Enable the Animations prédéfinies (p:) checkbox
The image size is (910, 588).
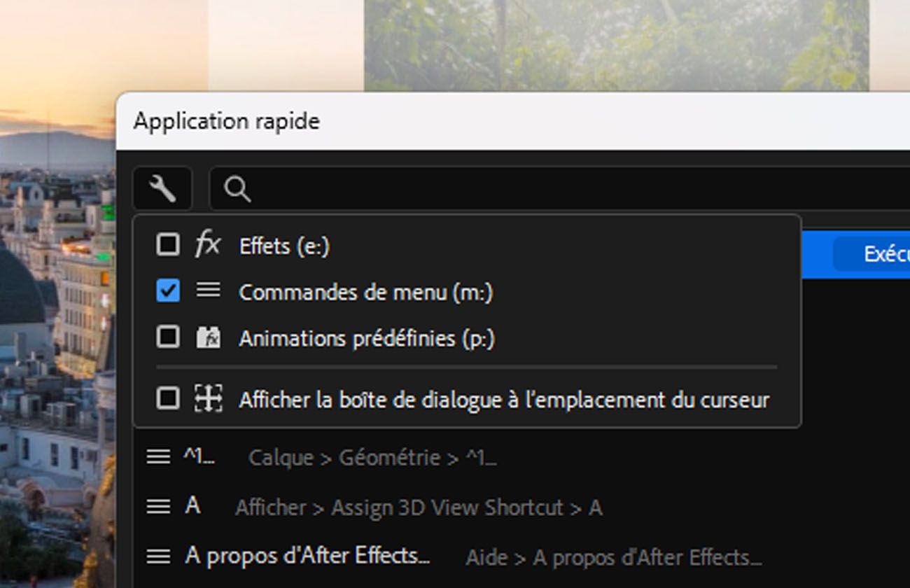point(168,337)
